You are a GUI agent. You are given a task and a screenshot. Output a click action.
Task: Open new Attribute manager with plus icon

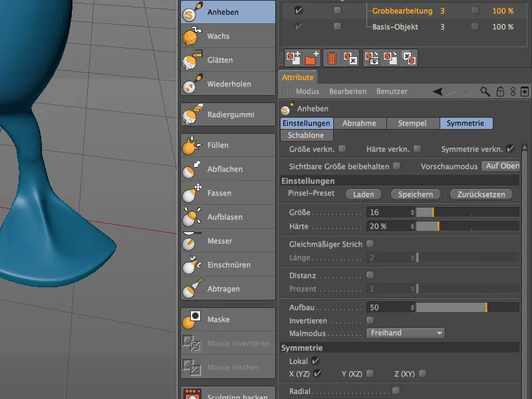tap(525, 92)
